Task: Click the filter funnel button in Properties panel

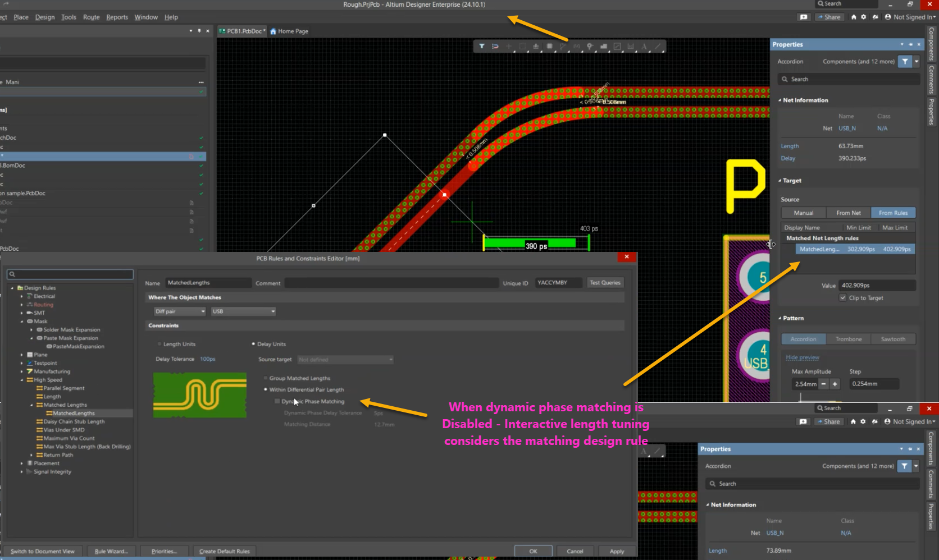Action: click(x=905, y=62)
